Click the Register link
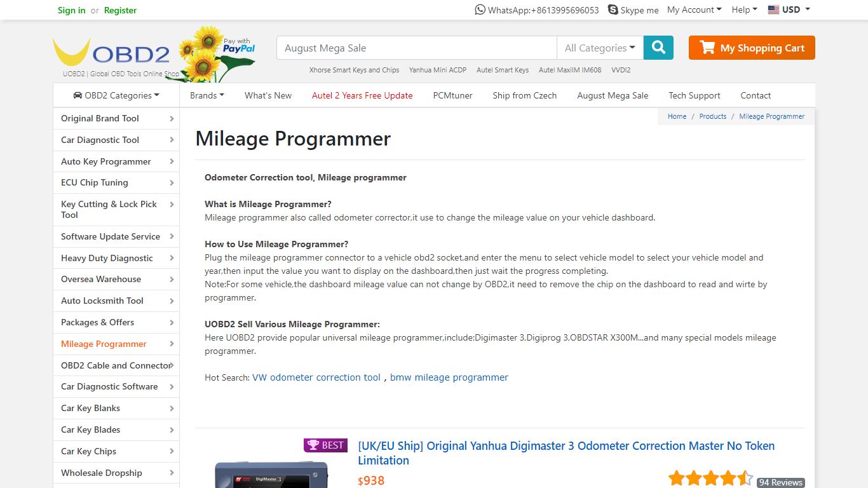868x488 pixels. click(120, 10)
